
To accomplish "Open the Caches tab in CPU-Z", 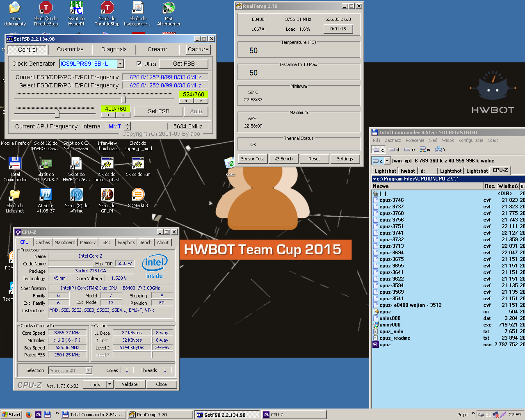I will click(43, 242).
